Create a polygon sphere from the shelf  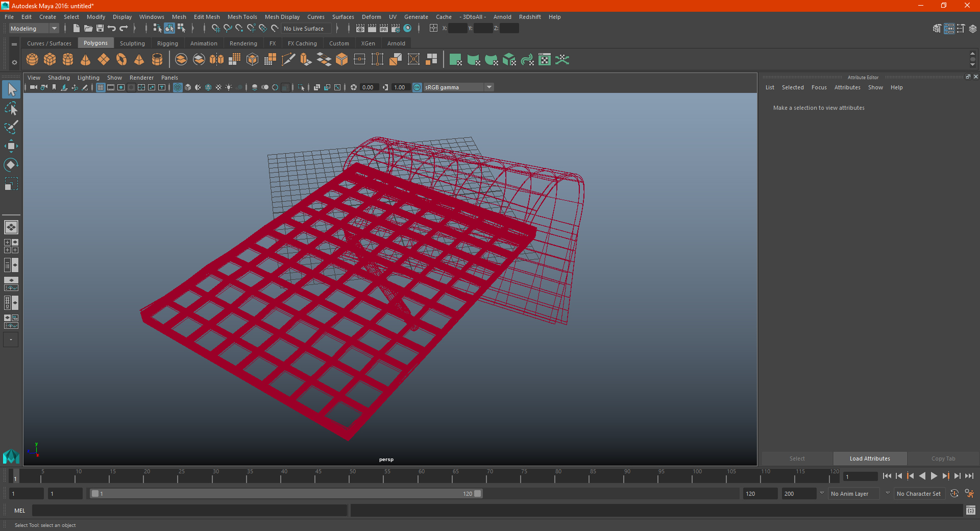point(32,60)
